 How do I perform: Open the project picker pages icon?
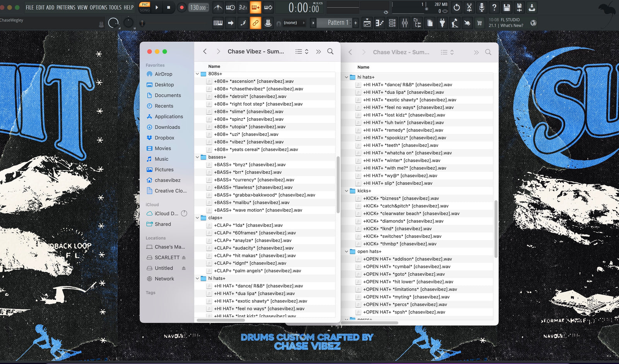point(430,23)
